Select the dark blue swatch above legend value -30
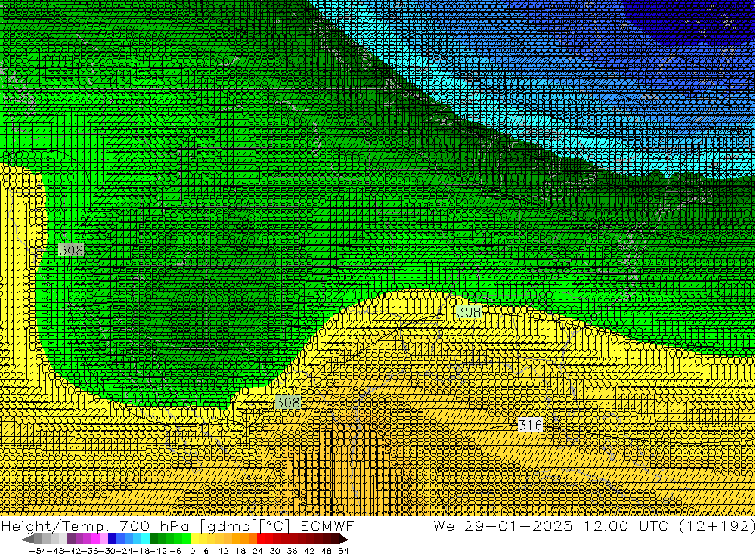Screen dimensions: 756x554 pyautogui.click(x=113, y=539)
